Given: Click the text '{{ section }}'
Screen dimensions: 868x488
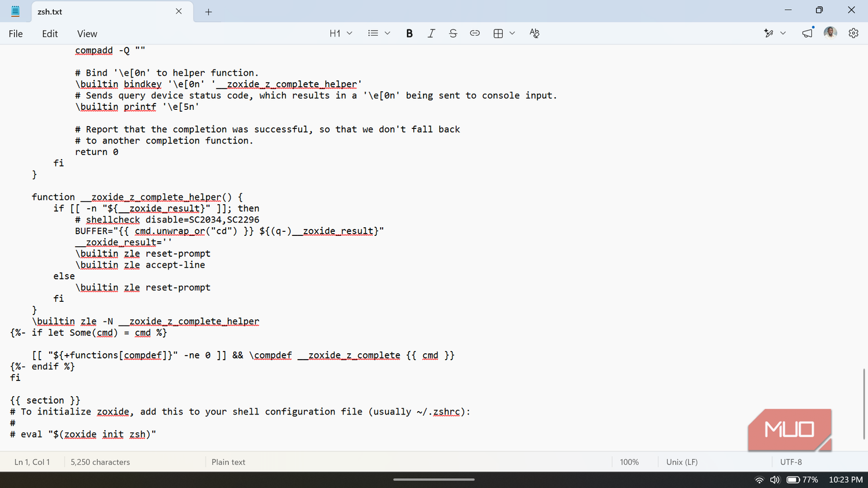Looking at the screenshot, I should point(45,401).
